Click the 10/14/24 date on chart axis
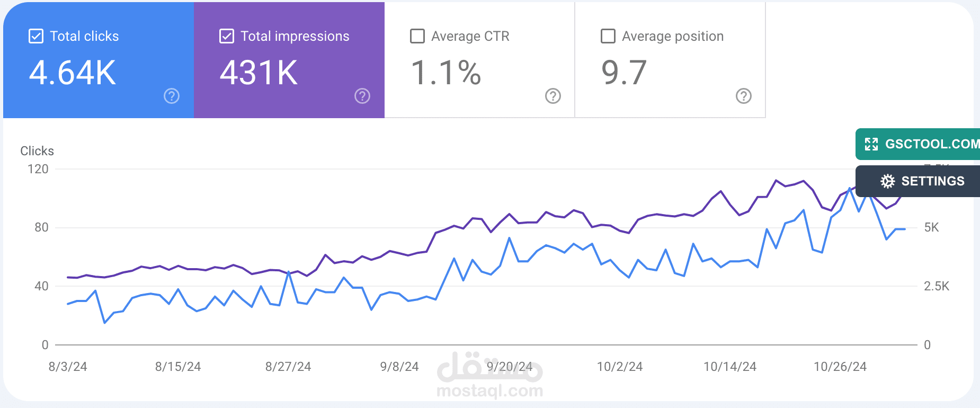 click(730, 367)
